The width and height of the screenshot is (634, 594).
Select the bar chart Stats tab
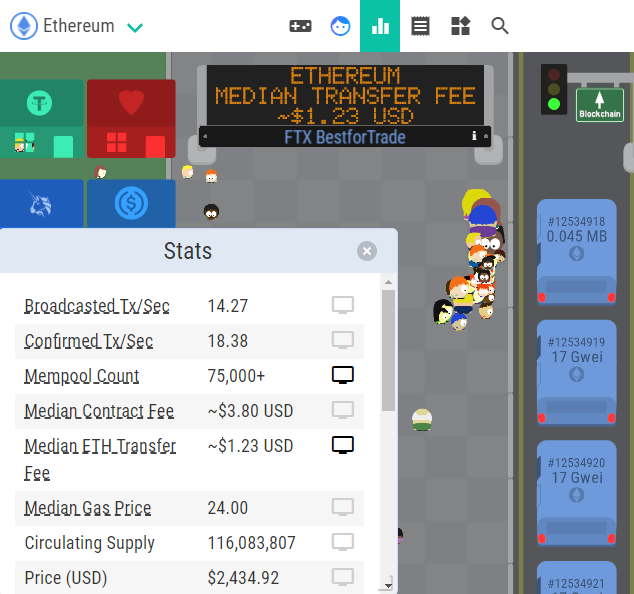tap(380, 26)
